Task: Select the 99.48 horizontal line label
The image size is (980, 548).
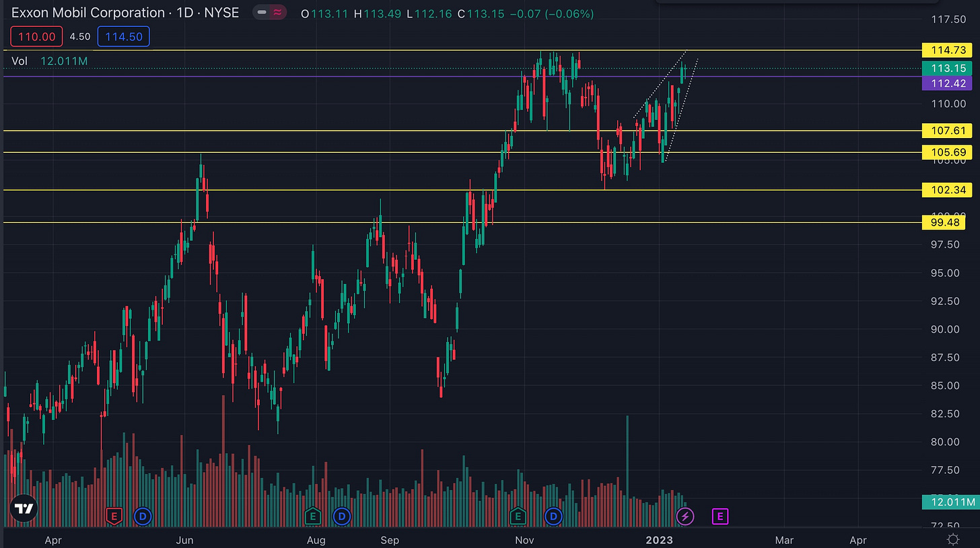Action: click(x=944, y=222)
